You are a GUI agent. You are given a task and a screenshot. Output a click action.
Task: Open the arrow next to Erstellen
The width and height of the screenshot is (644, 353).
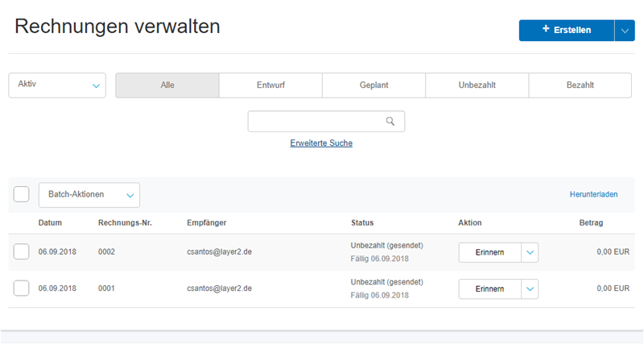[x=625, y=30]
